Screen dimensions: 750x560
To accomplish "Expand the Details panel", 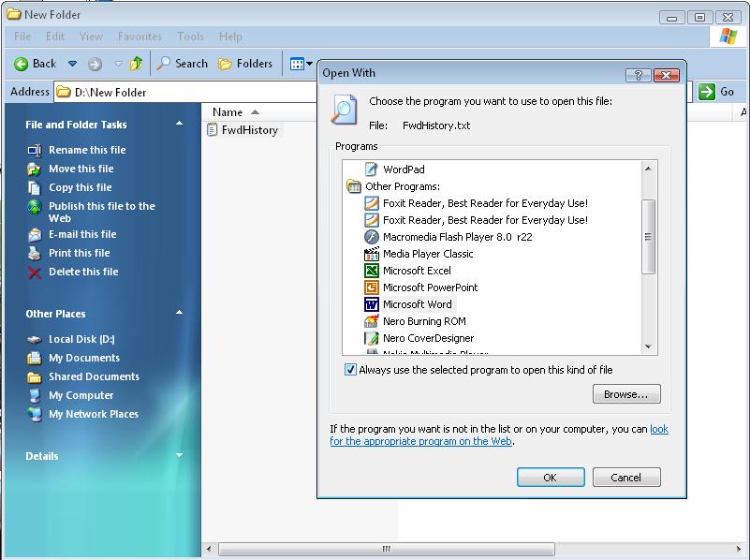I will (x=180, y=455).
